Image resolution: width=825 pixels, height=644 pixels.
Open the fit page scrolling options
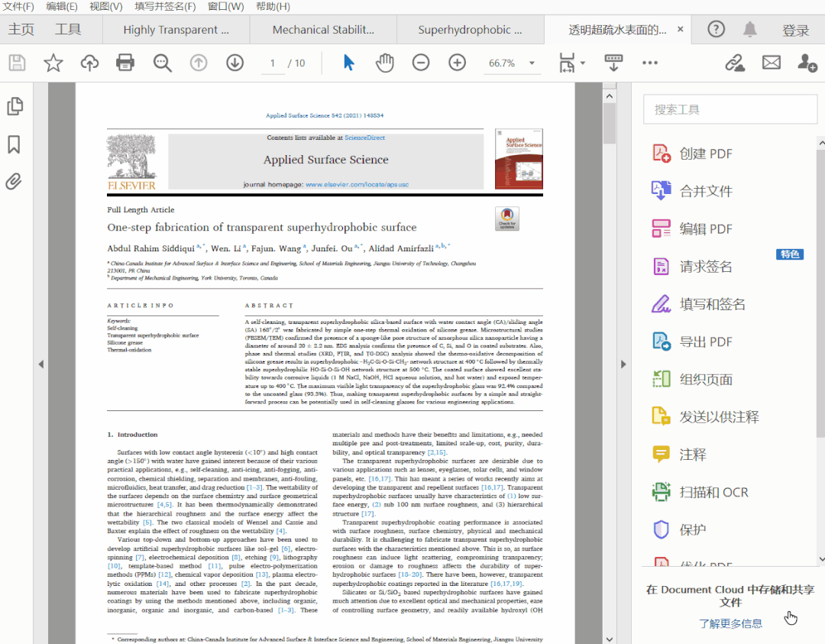click(571, 63)
